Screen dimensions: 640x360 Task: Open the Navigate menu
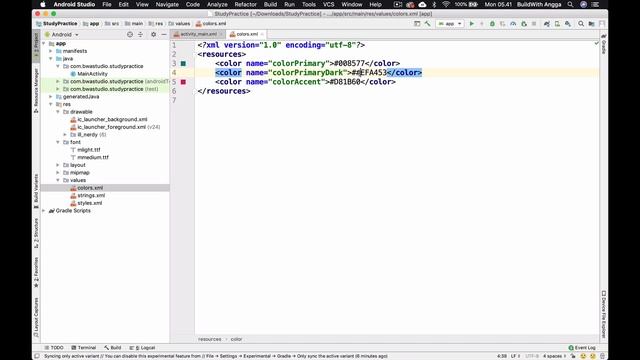[x=167, y=4]
